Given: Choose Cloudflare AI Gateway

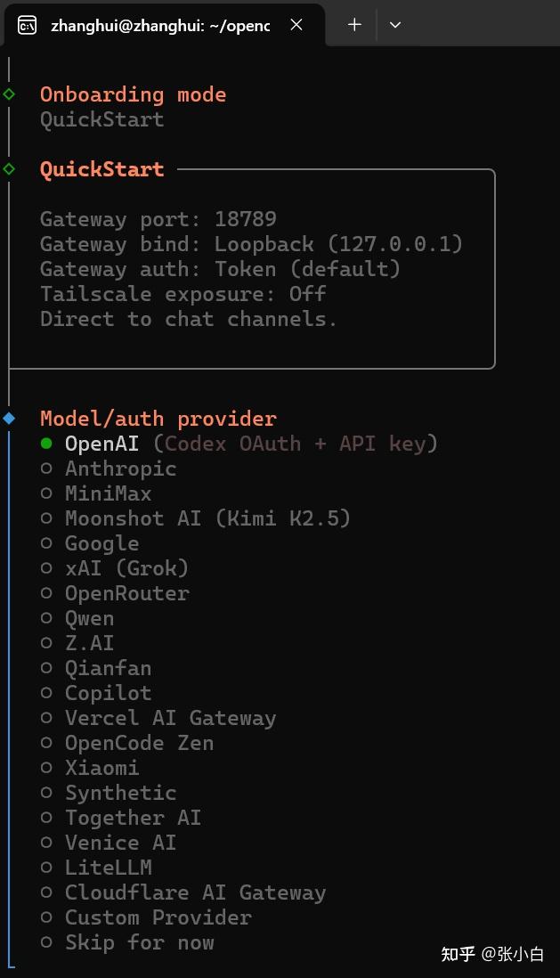Looking at the screenshot, I should tap(195, 892).
